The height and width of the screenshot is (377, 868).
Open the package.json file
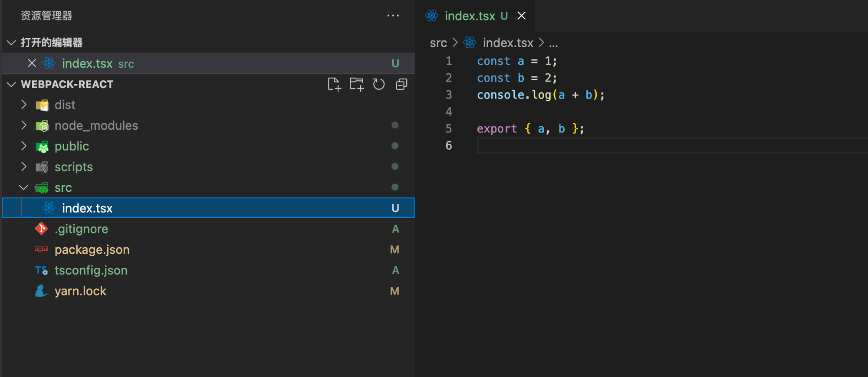(x=208, y=249)
